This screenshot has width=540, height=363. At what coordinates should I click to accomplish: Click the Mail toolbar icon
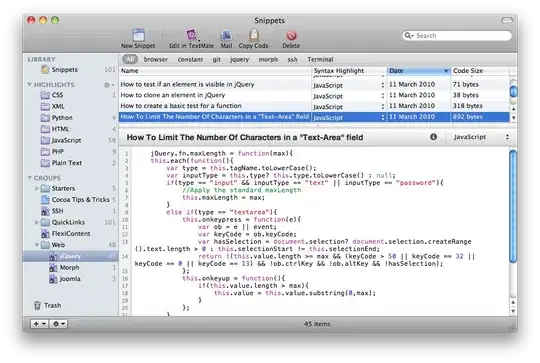[x=226, y=35]
